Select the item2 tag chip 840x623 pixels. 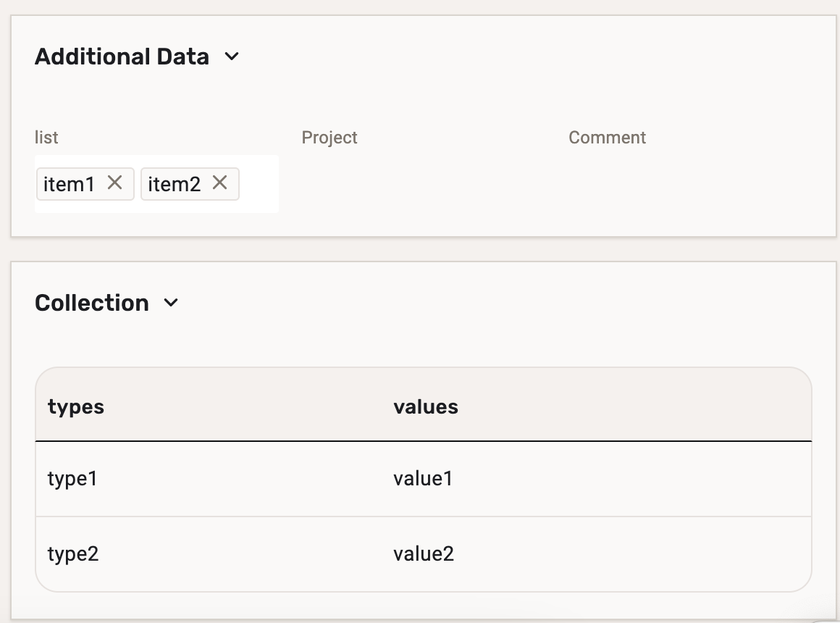pos(174,185)
